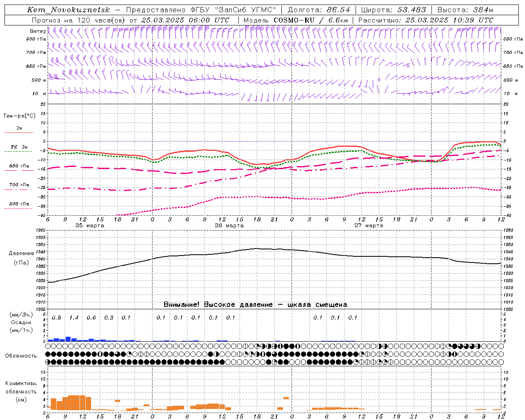Click the '0.3' precipitation amount value
The image size is (525, 420).
tap(109, 317)
